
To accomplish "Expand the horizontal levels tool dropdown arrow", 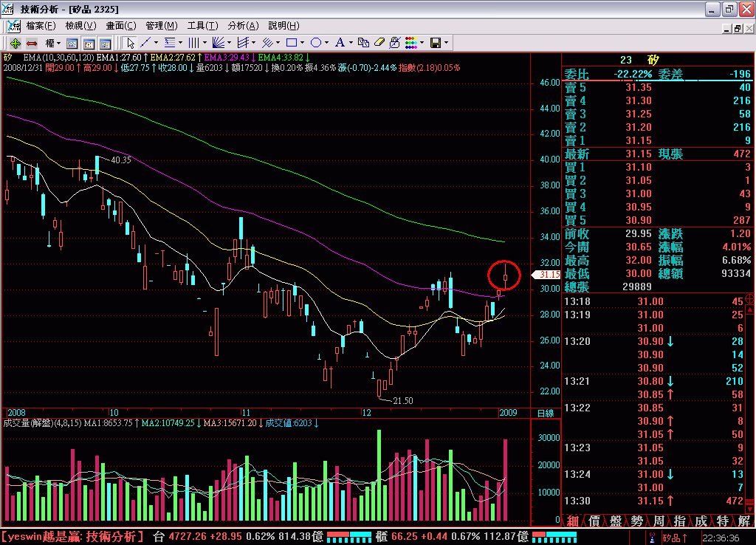I will point(180,44).
